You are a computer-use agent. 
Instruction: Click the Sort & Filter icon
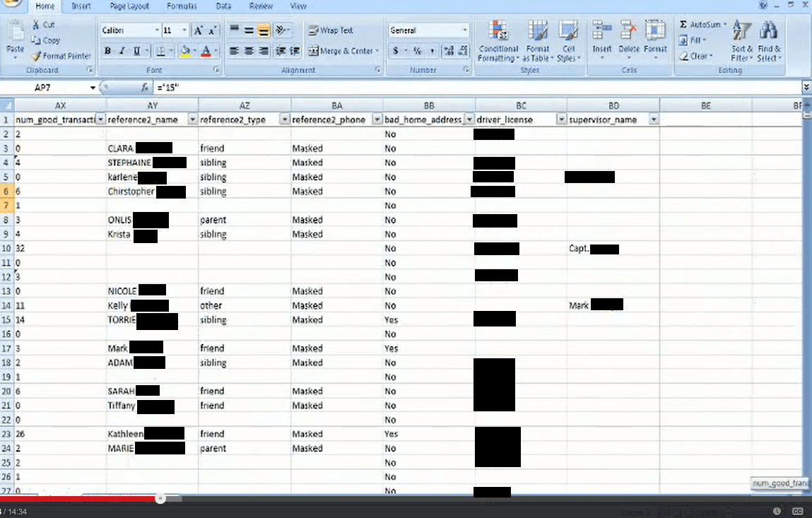[x=741, y=32]
